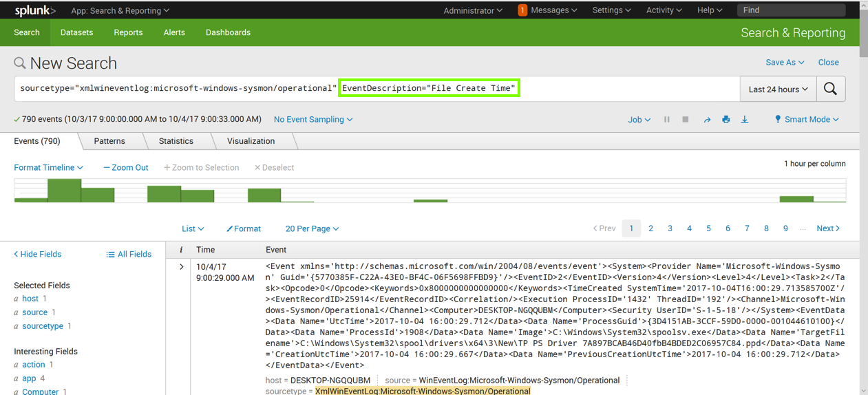Run search with magnifier button
Image resolution: width=868 pixels, height=395 pixels.
click(831, 89)
